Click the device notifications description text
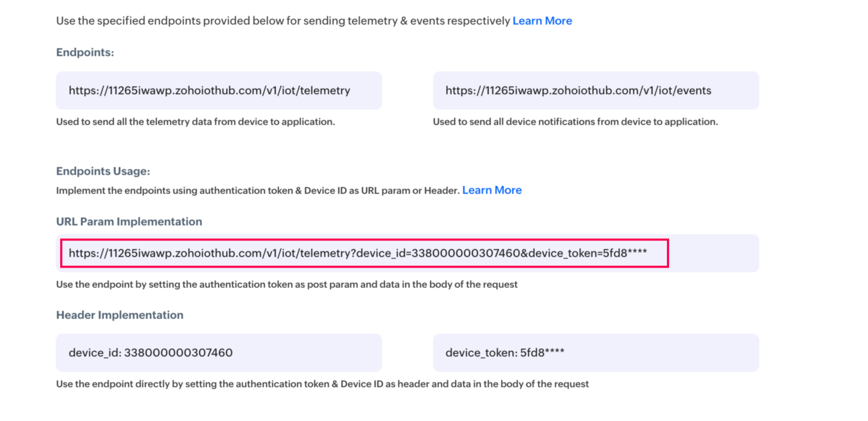 (x=575, y=122)
